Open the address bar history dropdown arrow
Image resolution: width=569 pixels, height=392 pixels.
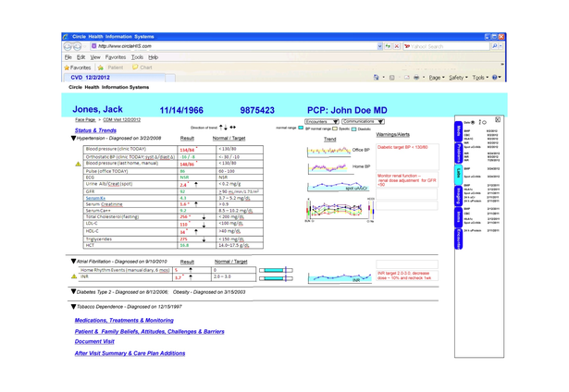click(379, 46)
